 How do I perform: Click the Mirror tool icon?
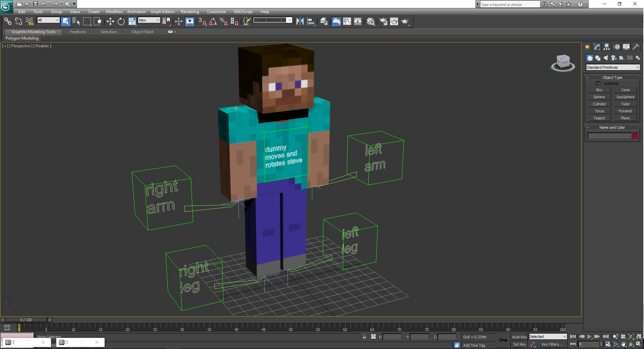point(300,21)
